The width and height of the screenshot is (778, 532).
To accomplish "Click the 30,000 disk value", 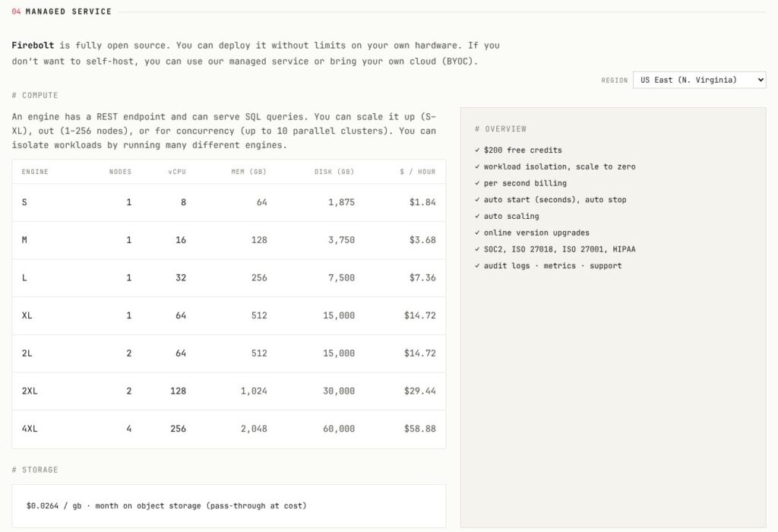I will tap(339, 391).
